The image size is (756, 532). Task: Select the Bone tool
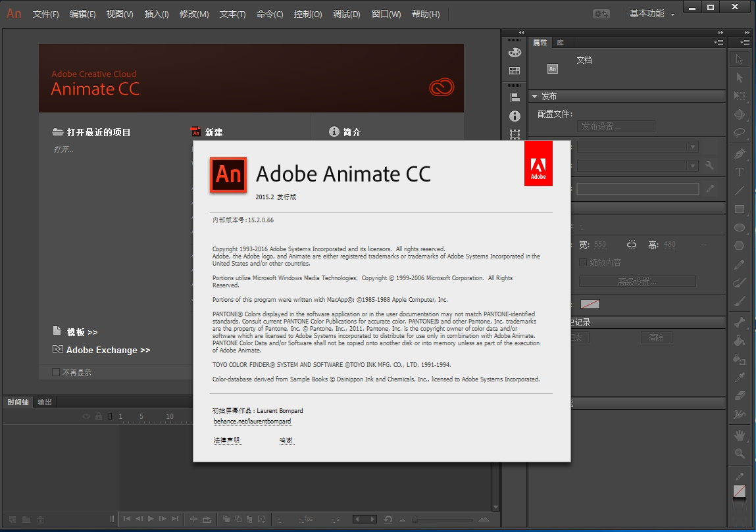[739, 322]
